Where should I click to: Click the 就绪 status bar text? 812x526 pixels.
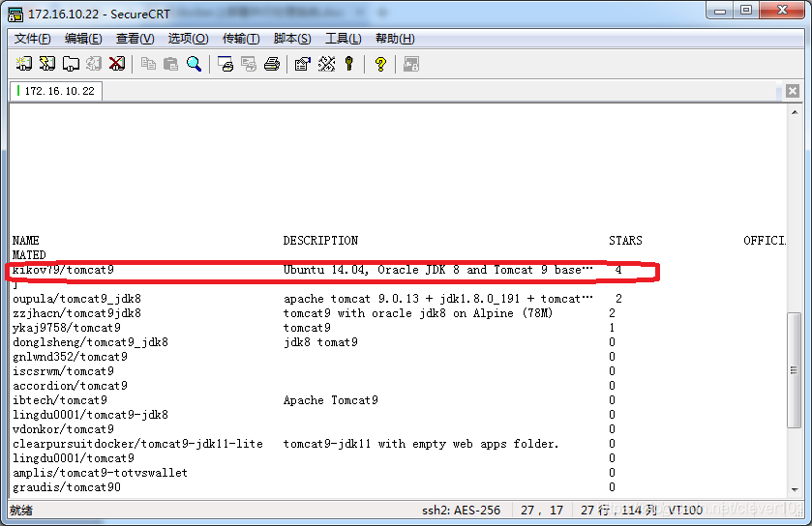(x=21, y=511)
